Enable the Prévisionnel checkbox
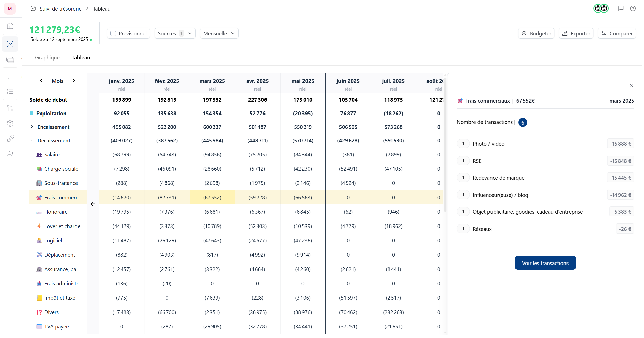This screenshot has width=644, height=338. 113,33
